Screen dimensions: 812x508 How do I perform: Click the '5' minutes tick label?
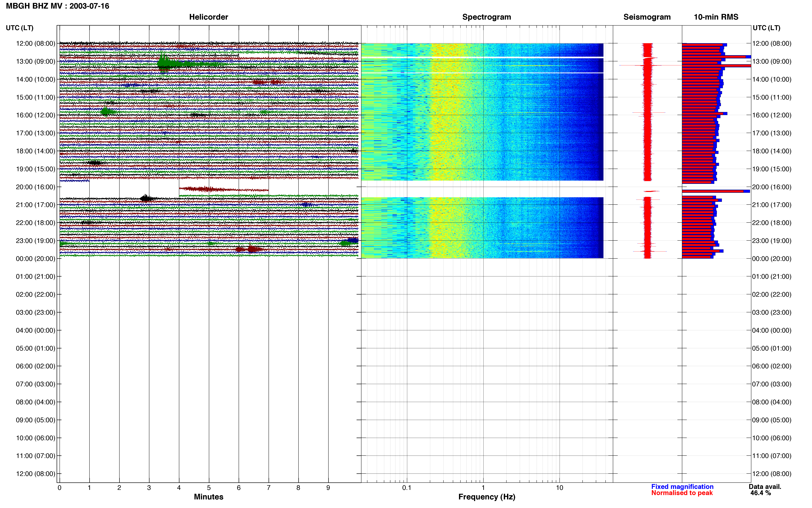coord(209,488)
